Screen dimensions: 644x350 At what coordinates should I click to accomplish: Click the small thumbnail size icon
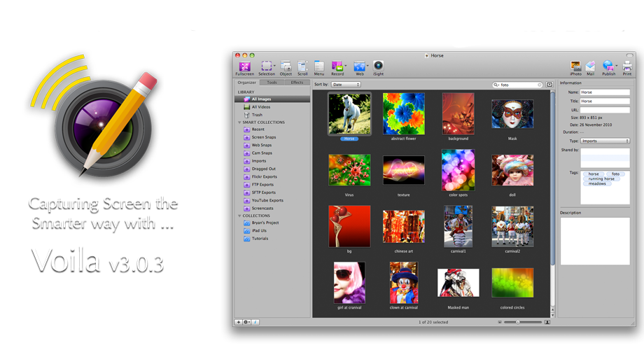(500, 322)
